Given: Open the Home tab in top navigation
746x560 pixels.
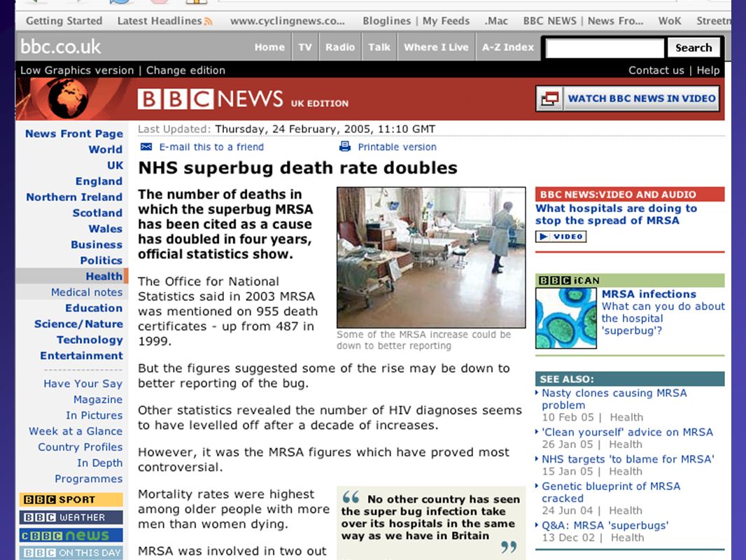Looking at the screenshot, I should pyautogui.click(x=269, y=47).
